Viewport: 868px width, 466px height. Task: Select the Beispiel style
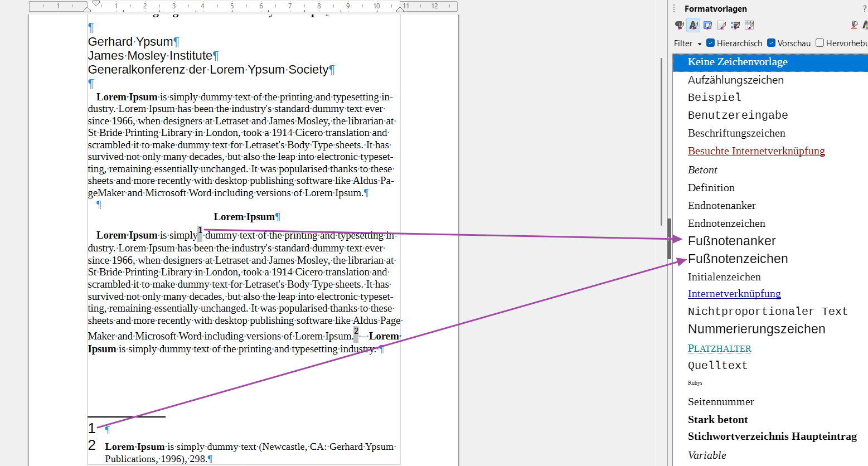tap(714, 97)
